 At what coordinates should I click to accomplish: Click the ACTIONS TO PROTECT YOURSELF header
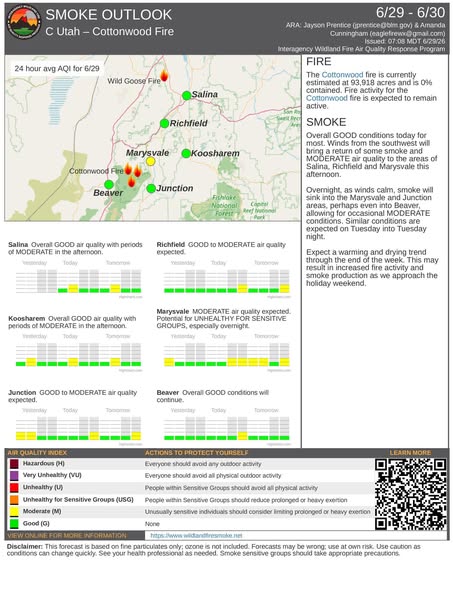tap(196, 453)
